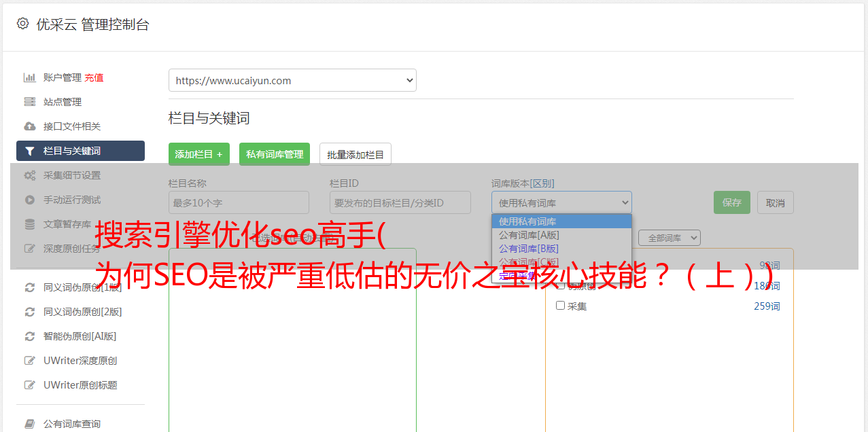Select 公有词库[A版] option

561,235
